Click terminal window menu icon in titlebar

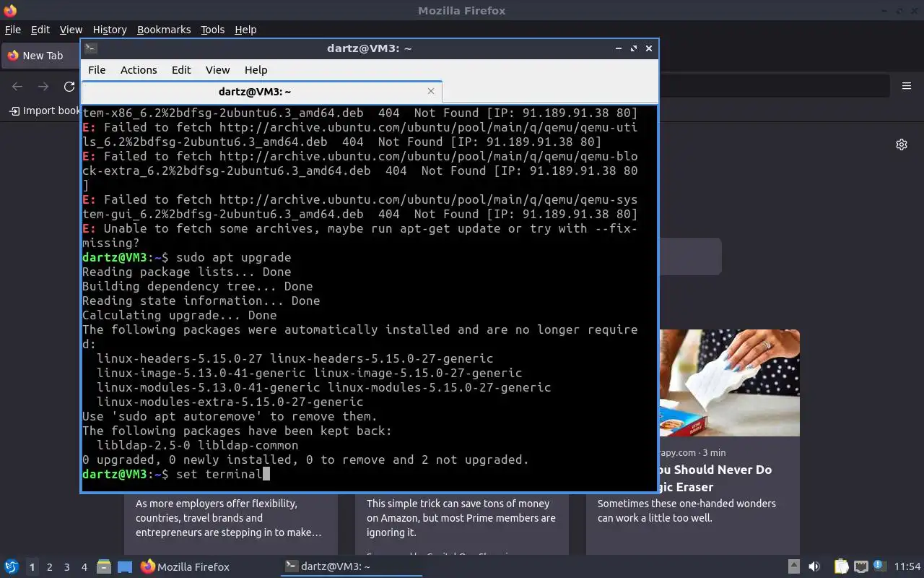click(x=90, y=48)
